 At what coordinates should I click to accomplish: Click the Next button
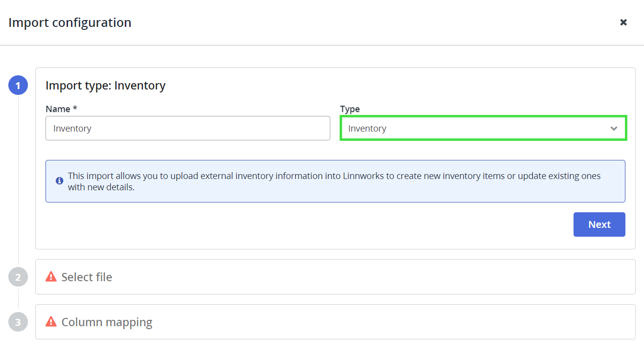click(x=599, y=224)
